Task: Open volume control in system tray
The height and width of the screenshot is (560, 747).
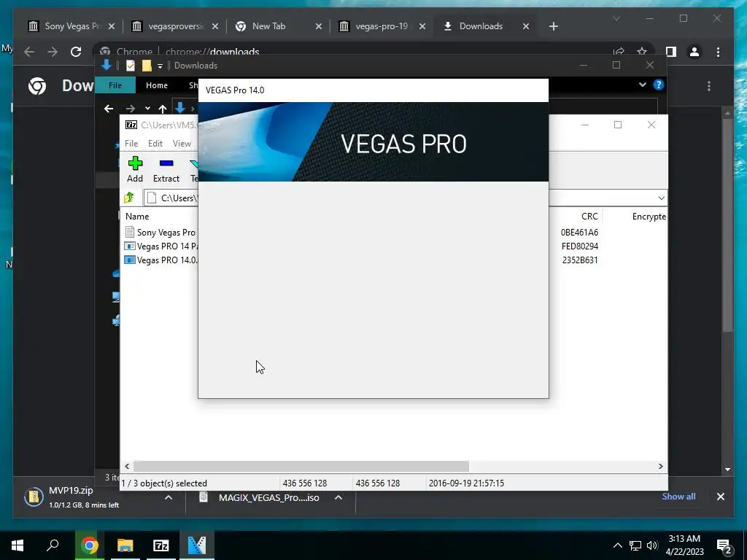Action: [x=652, y=545]
